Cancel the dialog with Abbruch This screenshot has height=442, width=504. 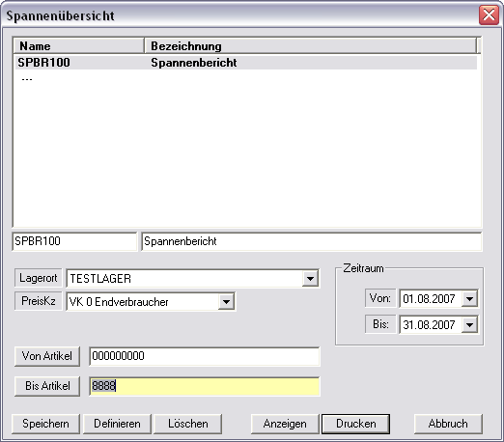[448, 424]
